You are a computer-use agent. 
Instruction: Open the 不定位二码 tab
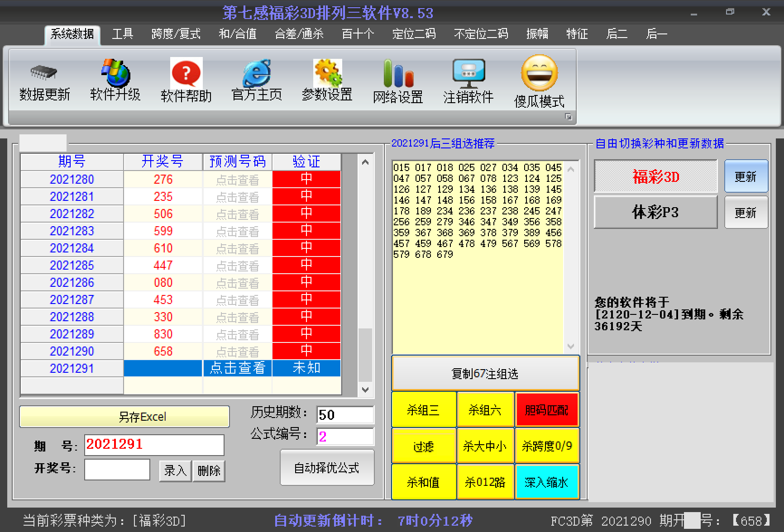click(x=481, y=34)
